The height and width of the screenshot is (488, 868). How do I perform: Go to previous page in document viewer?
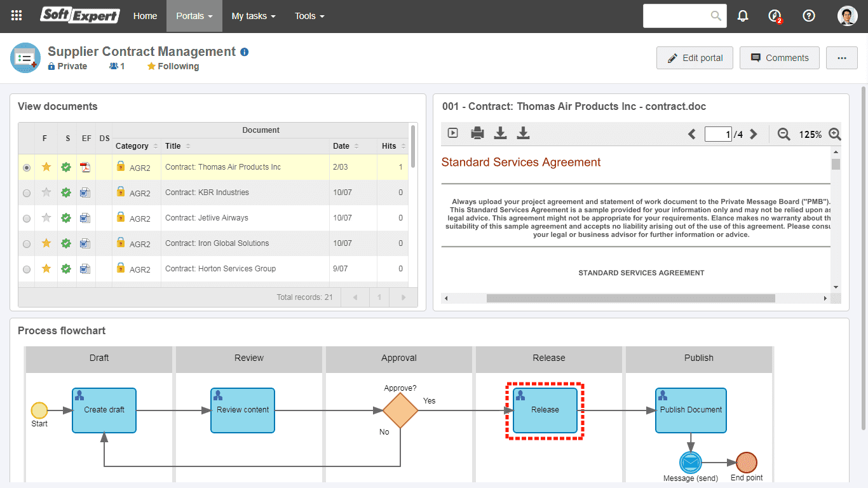(x=692, y=134)
